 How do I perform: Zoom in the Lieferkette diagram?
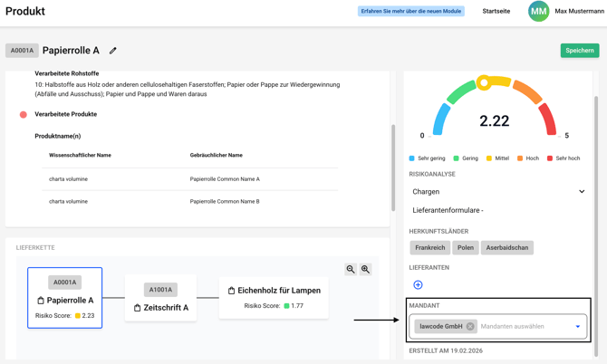click(x=366, y=269)
